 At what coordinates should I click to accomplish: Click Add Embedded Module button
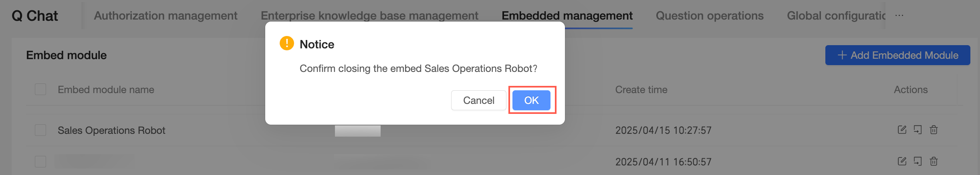(897, 55)
